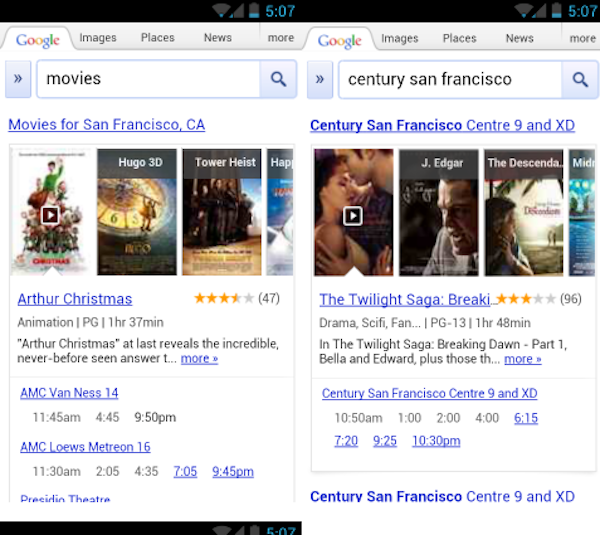This screenshot has height=535, width=600.
Task: Switch to Images tab in right screen
Action: [x=400, y=38]
